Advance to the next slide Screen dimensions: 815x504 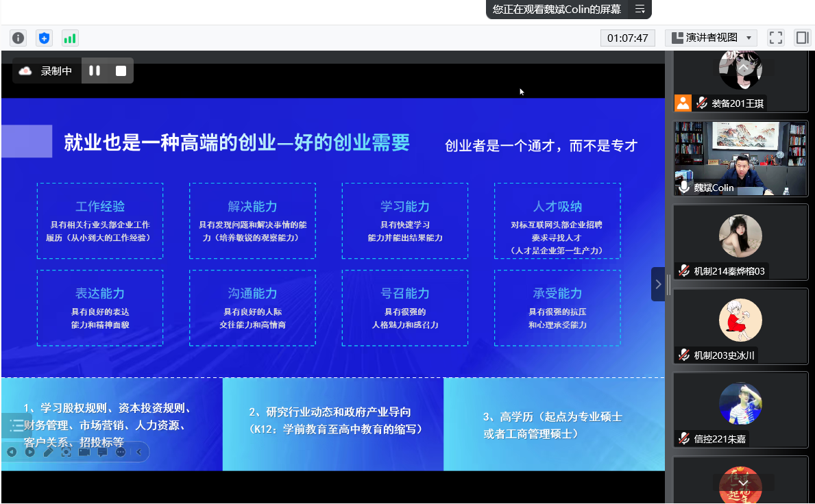pyautogui.click(x=30, y=452)
